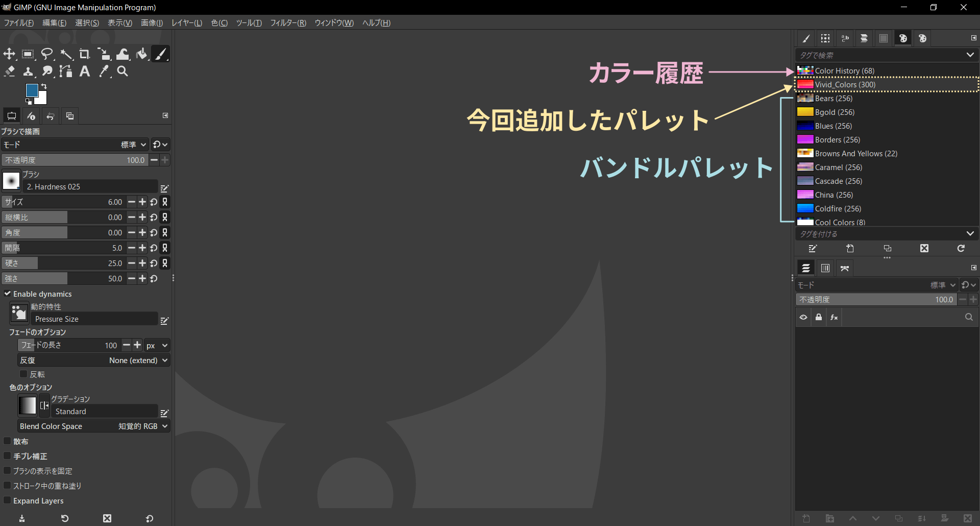Select the Rectangle Select tool
980x526 pixels.
click(x=28, y=54)
